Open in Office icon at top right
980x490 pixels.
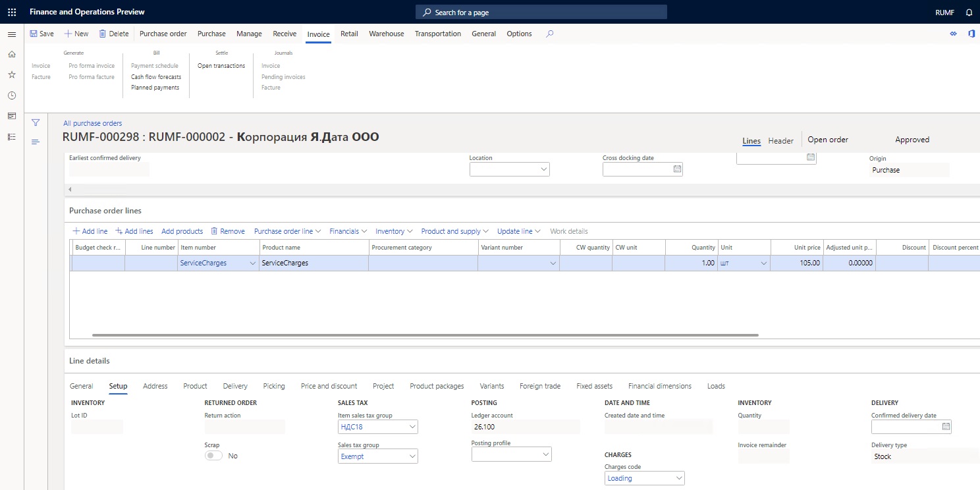971,34
